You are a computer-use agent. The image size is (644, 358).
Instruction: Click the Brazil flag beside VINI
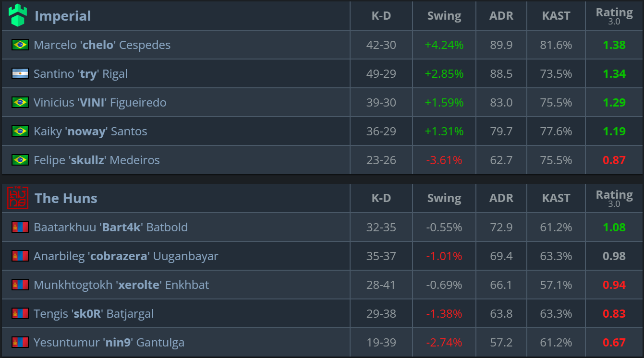[20, 103]
